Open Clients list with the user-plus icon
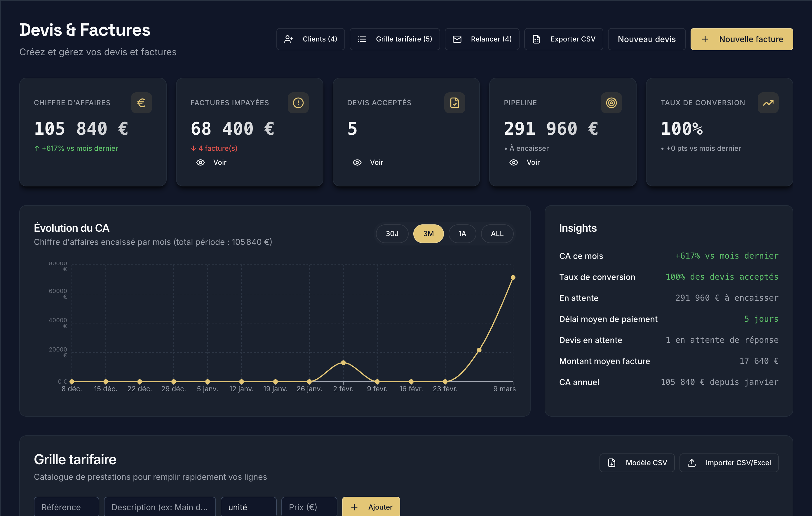The image size is (812, 516). tap(310, 39)
